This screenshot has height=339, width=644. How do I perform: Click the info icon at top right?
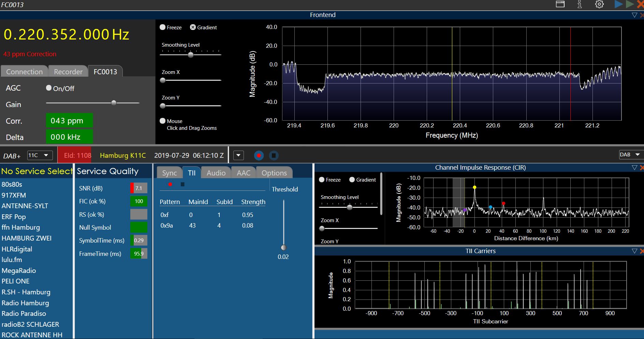point(580,4)
